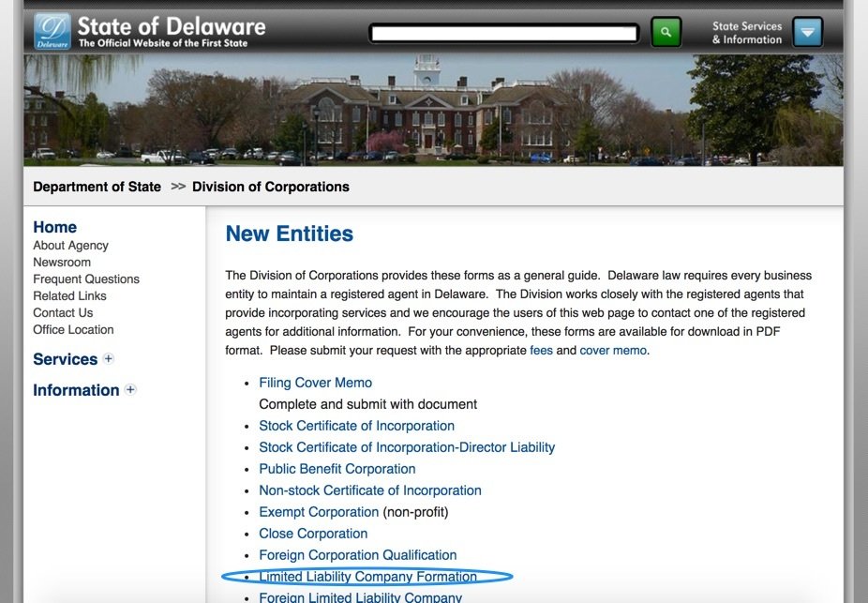Expand the Services plus icon
The height and width of the screenshot is (603, 868).
coord(109,358)
